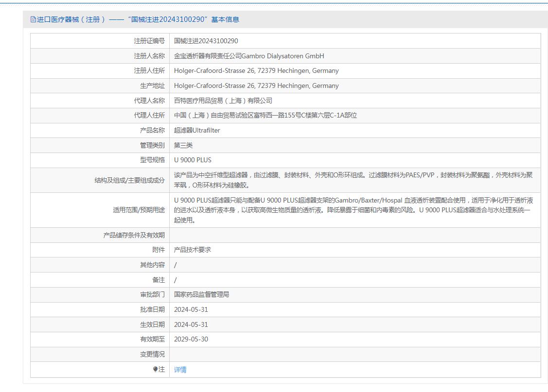Open the 详情 link in the last row

(180, 370)
